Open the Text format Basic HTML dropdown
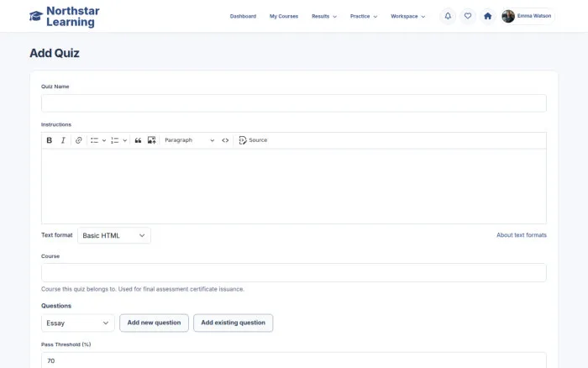588x368 pixels. pos(114,235)
